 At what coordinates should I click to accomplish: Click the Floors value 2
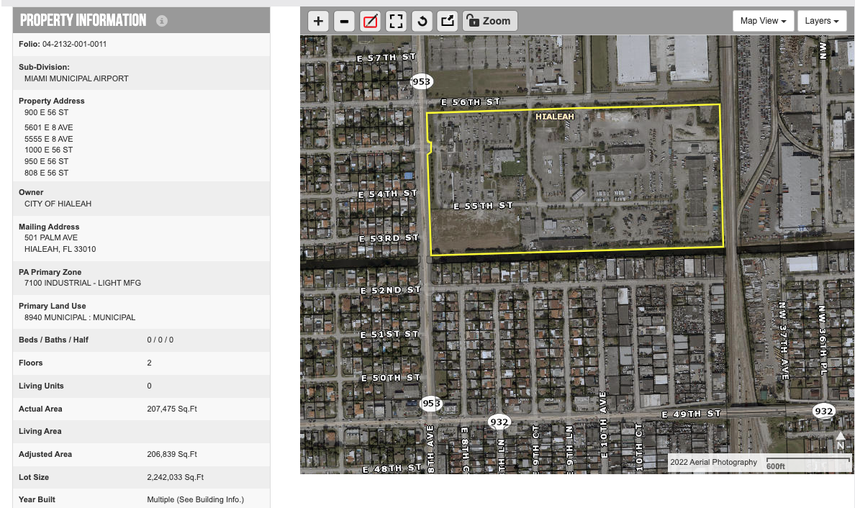(149, 363)
